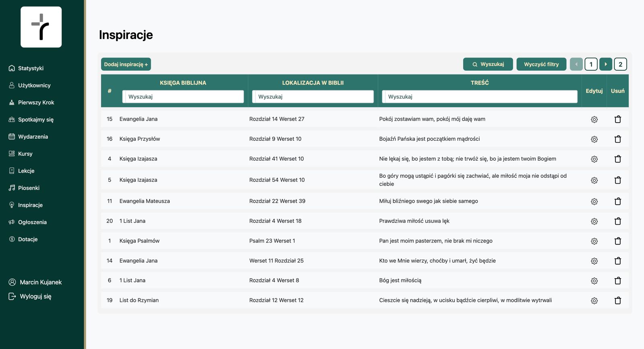Edit the Ewangelia Mateusza inspiration
Image resolution: width=644 pixels, height=349 pixels.
[594, 201]
